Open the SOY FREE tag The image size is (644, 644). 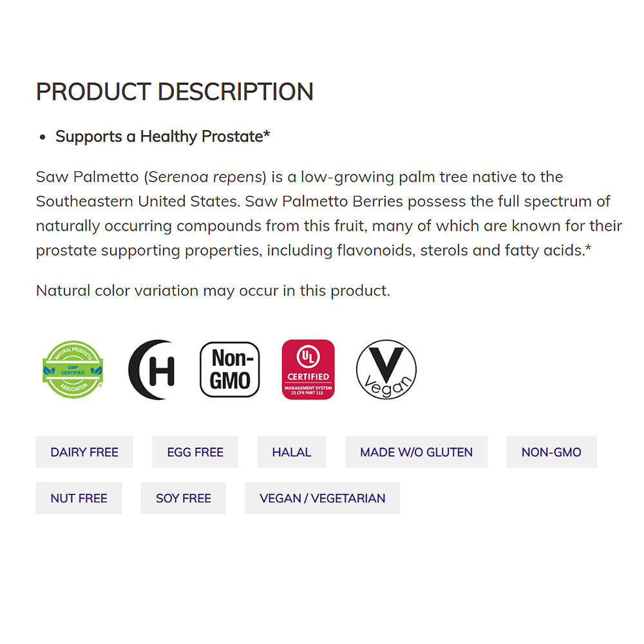tap(183, 498)
